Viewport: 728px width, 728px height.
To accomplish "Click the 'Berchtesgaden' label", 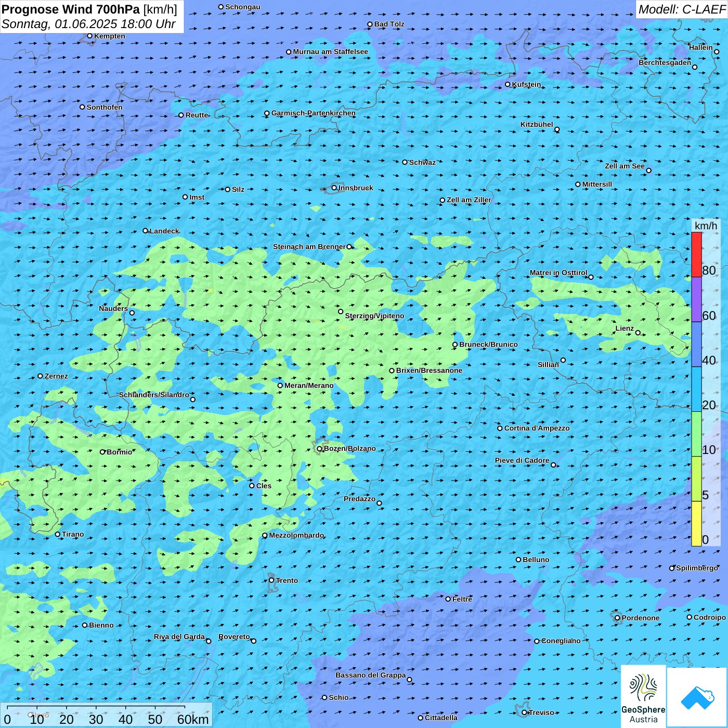I will pyautogui.click(x=665, y=62).
